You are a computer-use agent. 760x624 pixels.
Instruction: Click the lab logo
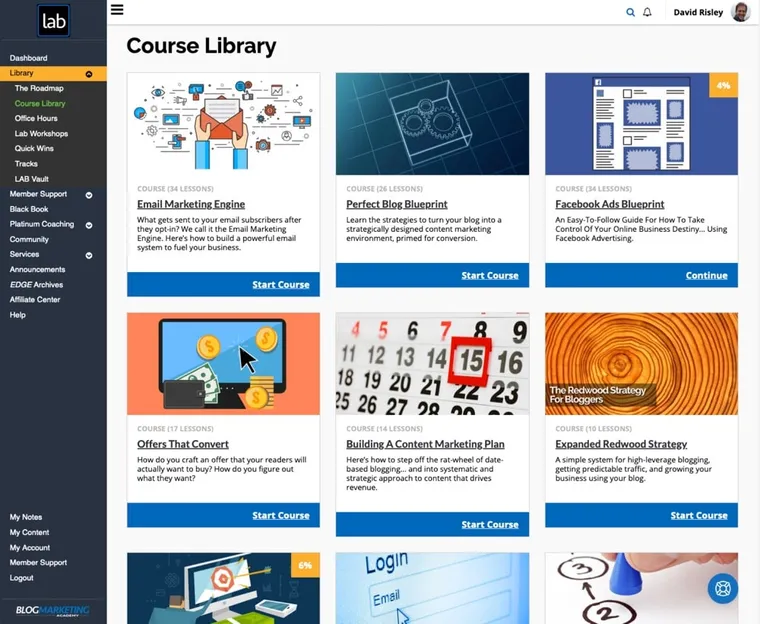click(x=54, y=21)
